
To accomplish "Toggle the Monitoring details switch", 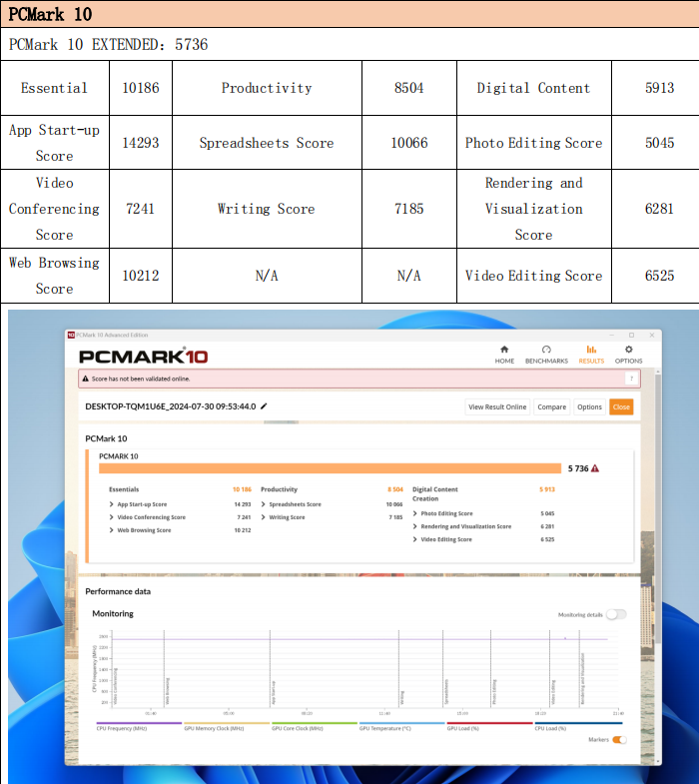I will [x=616, y=614].
